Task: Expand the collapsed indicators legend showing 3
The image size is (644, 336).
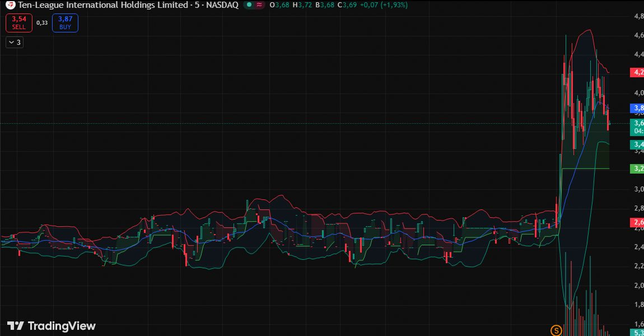Action: tap(15, 43)
